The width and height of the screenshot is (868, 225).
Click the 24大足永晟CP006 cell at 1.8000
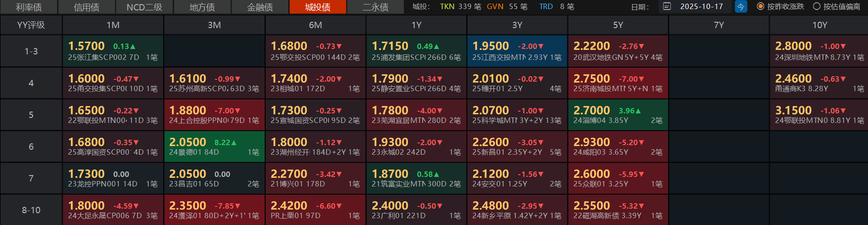(x=113, y=210)
